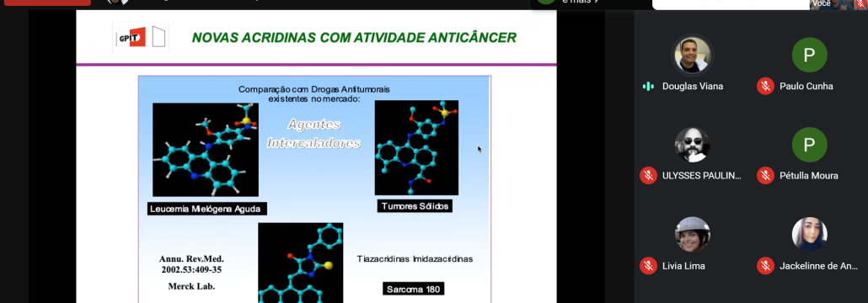Viewport: 868px width, 303px height.
Task: Click Douglas Viana's speaking audio indicator
Action: point(648,86)
